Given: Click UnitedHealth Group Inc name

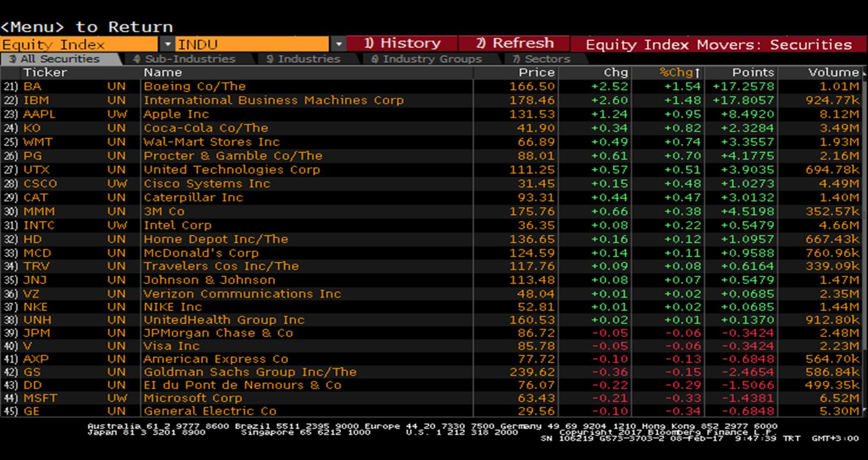Looking at the screenshot, I should click(224, 320).
